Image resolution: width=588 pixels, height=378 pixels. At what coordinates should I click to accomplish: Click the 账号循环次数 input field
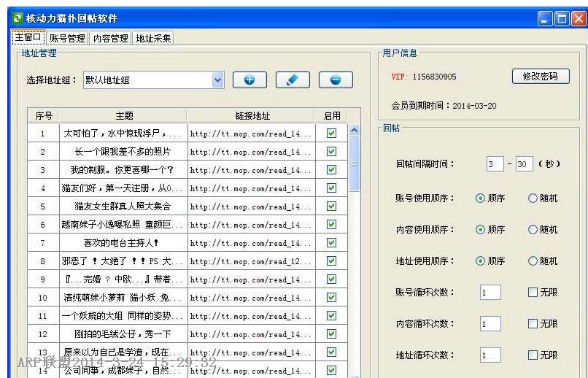click(x=490, y=292)
